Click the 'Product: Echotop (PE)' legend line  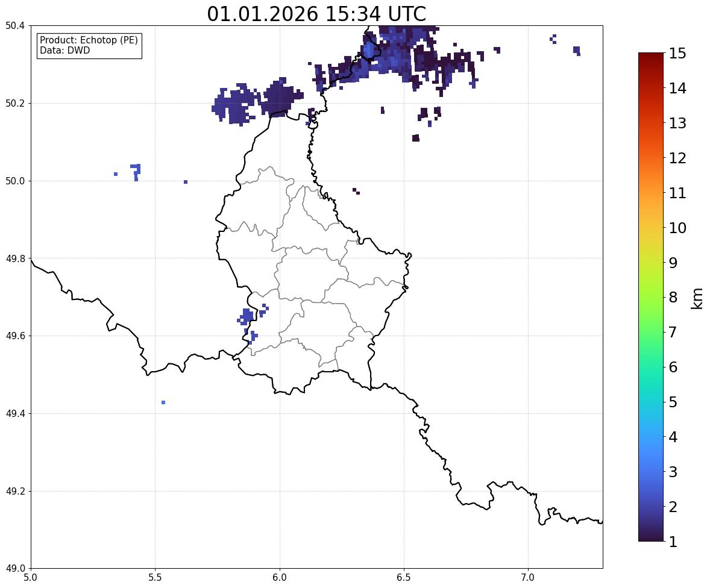point(89,40)
